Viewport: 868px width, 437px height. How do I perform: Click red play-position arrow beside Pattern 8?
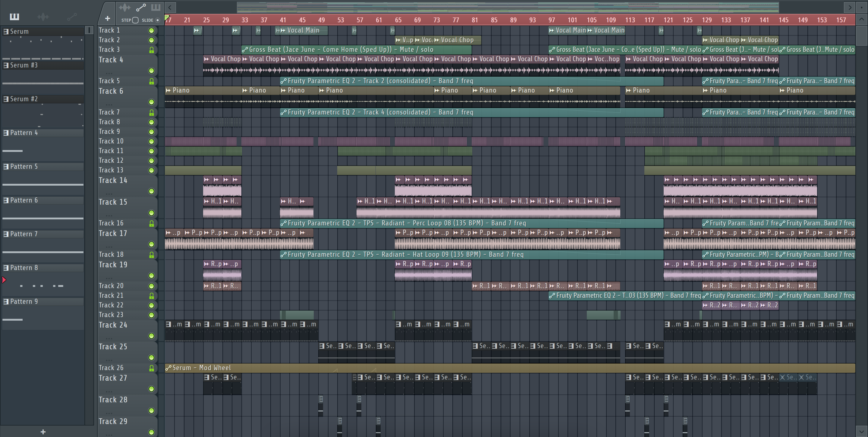tap(4, 280)
